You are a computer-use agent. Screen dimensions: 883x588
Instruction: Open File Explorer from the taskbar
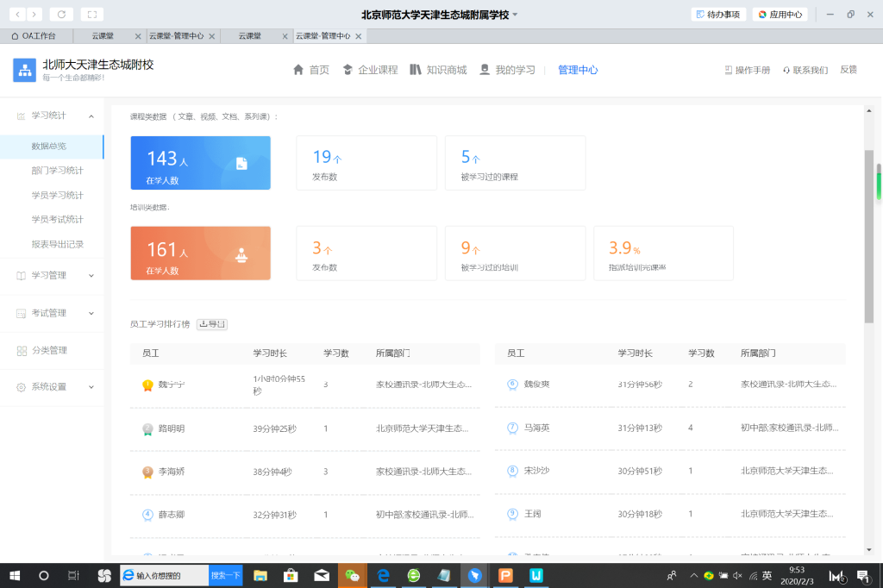(x=260, y=576)
